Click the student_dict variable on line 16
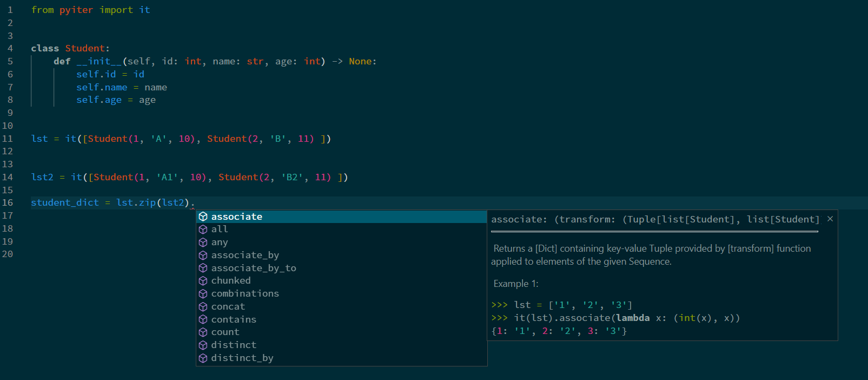Screen dimensions: 868x380 pos(65,203)
